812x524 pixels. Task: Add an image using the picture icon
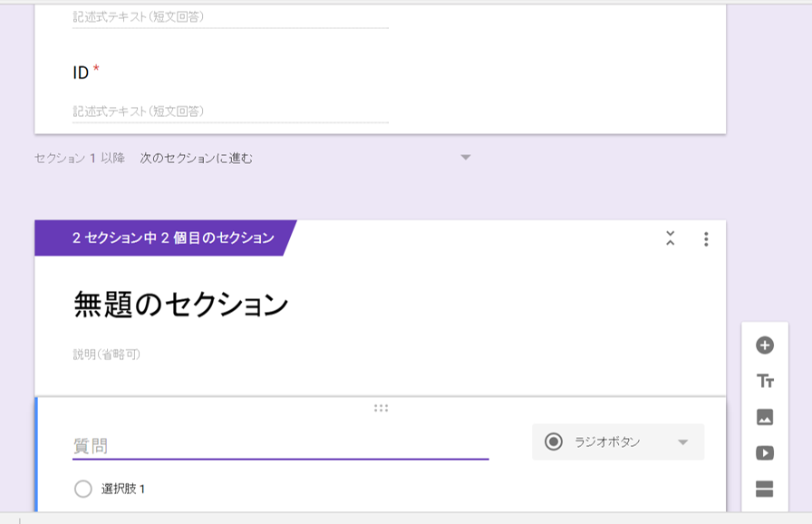pos(765,417)
